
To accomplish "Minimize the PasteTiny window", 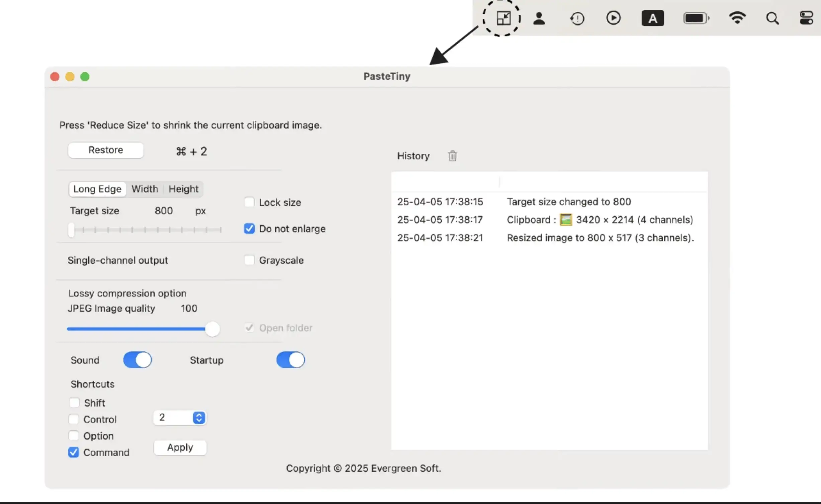I will [70, 77].
